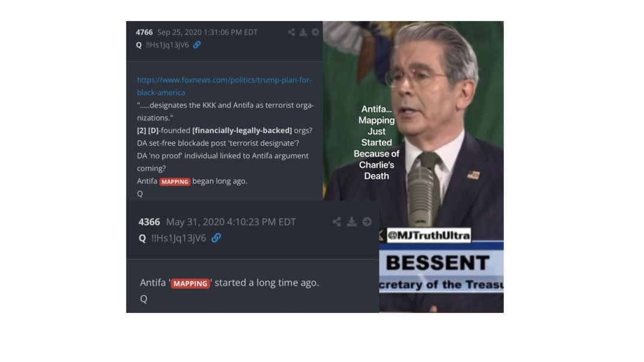Click red MAPPING tag in post 4766

175,182
